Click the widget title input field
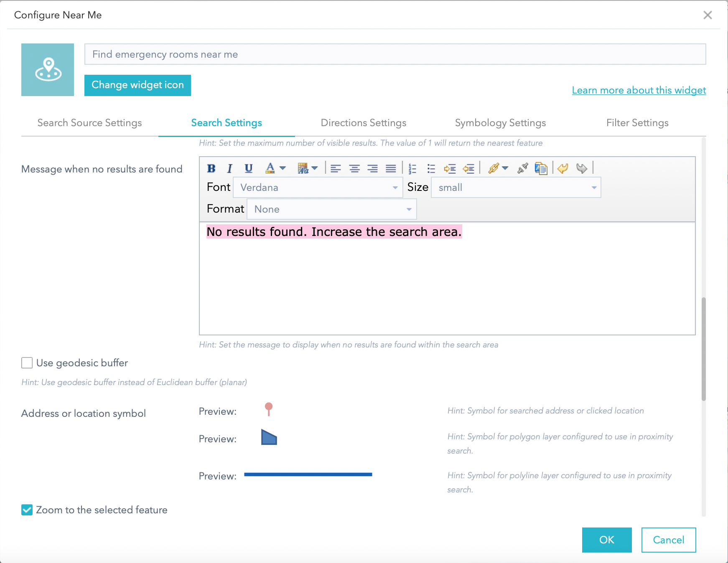Viewport: 728px width, 563px height. tap(395, 54)
